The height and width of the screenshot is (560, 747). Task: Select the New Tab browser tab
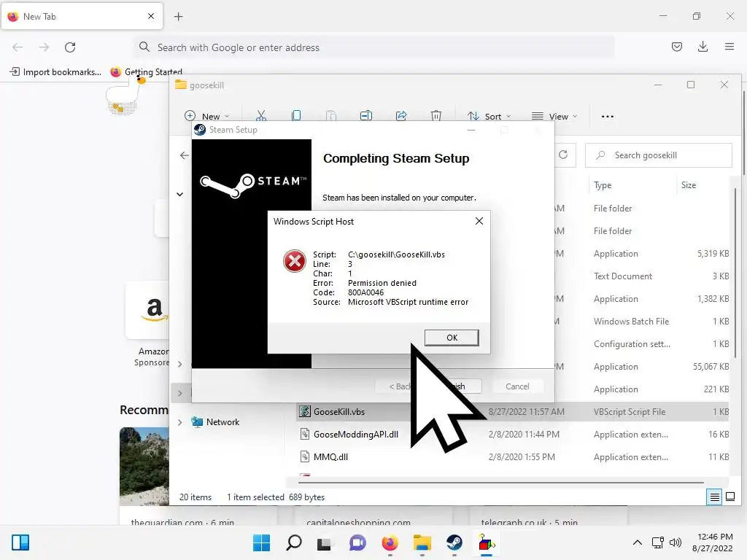tap(82, 16)
